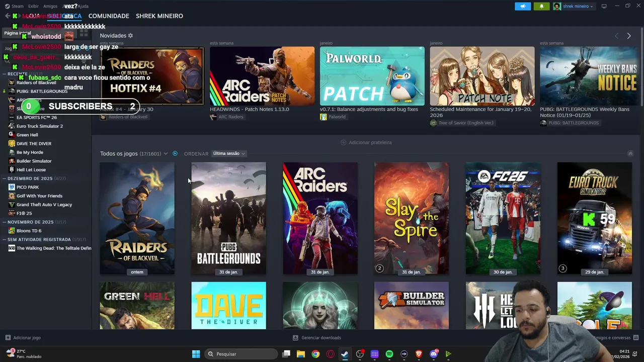Open the Última sessão sort dropdown
The height and width of the screenshot is (362, 644).
[229, 153]
